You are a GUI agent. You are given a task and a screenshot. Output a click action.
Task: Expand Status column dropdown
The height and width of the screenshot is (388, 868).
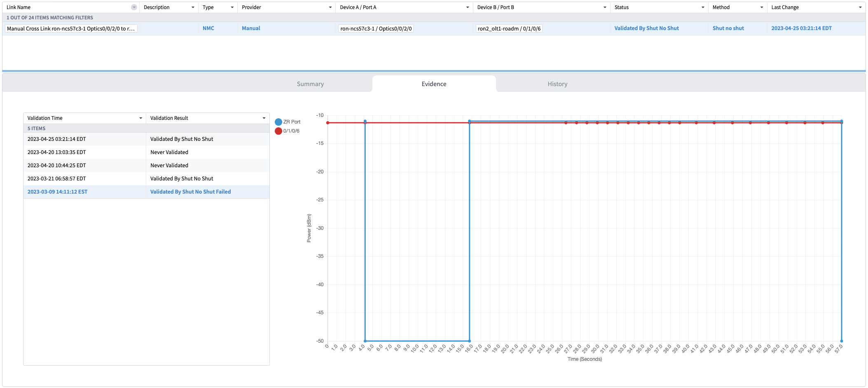pos(703,7)
